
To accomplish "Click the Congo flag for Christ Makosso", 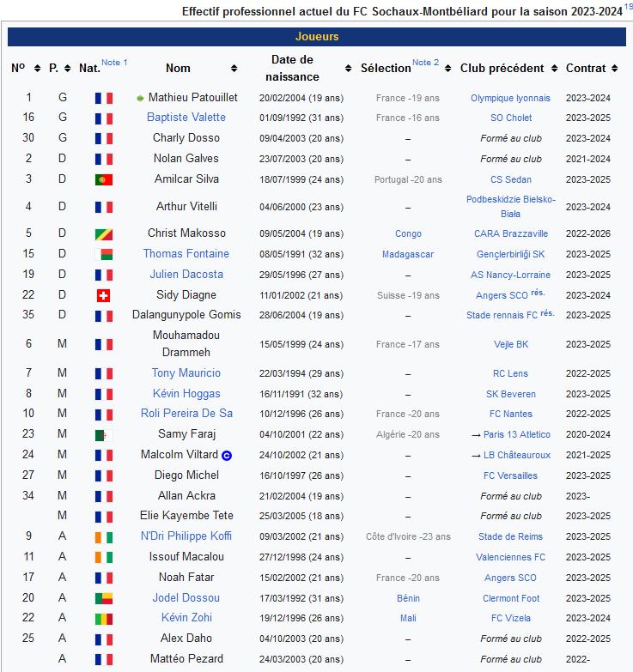I will coord(104,234).
